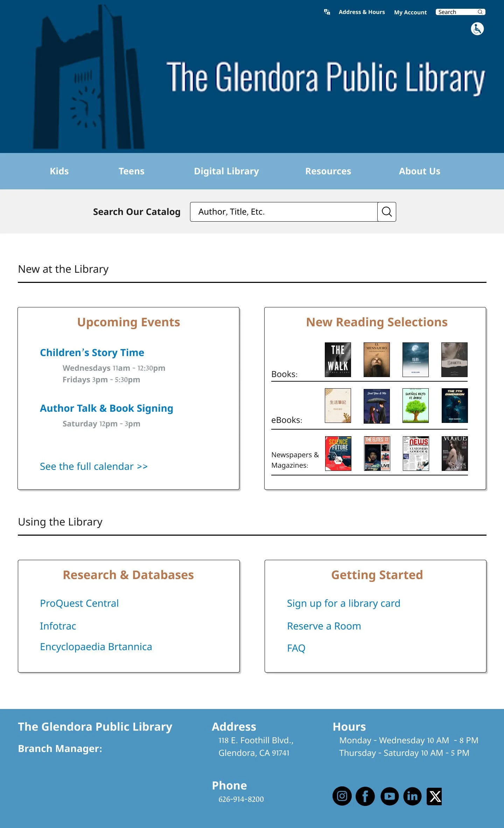Click the Address & Hours link
The height and width of the screenshot is (828, 504).
[x=362, y=12]
